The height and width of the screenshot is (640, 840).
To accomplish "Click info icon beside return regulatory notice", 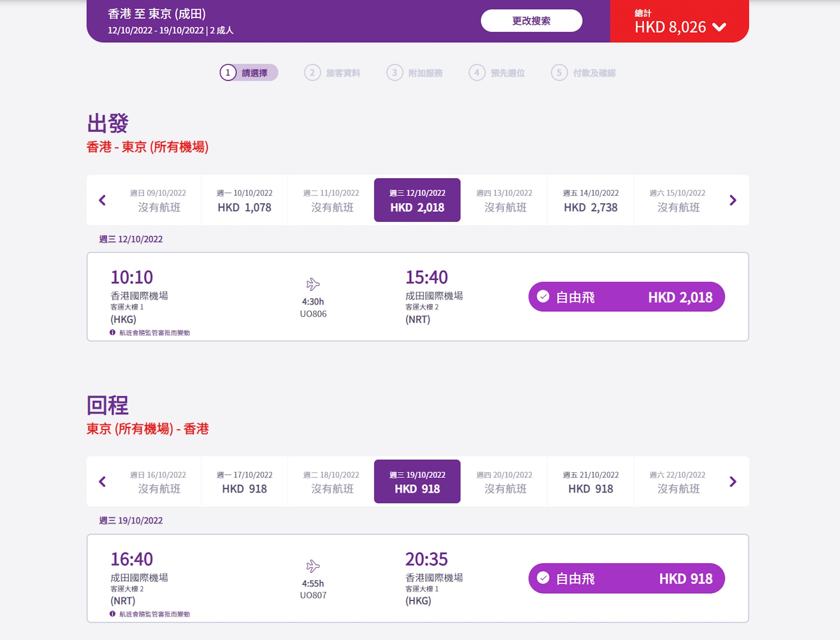I will point(112,614).
